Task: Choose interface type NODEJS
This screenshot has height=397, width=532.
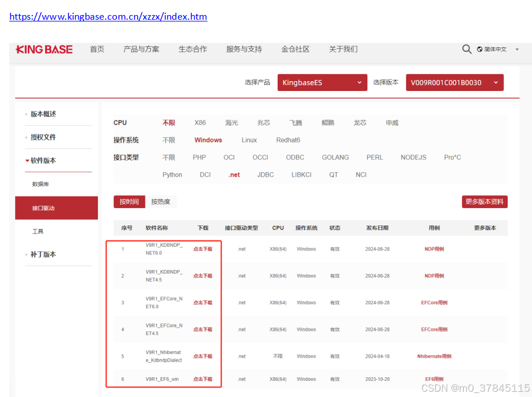Action: tap(413, 158)
